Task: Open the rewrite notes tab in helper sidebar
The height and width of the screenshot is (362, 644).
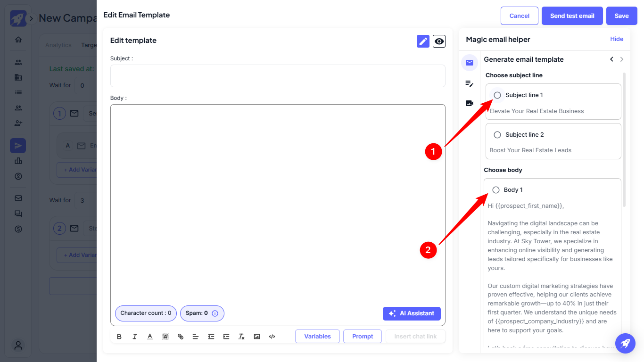Action: [470, 83]
